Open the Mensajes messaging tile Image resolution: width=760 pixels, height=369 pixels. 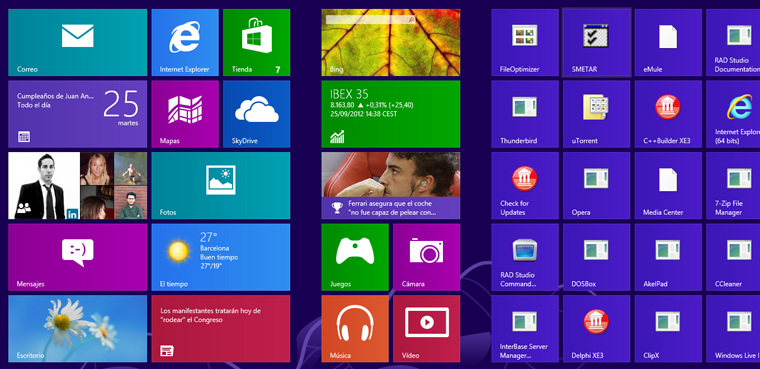(78, 257)
